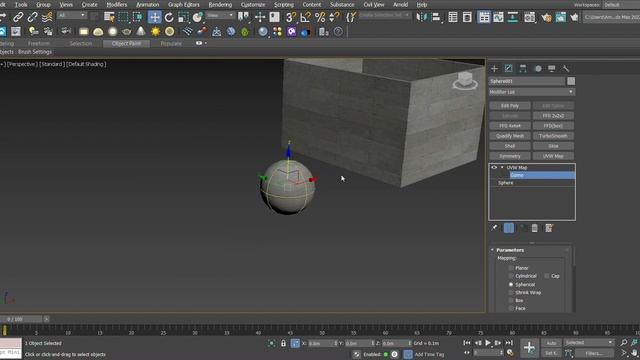
Task: Open the Modifier List dropdown
Action: coord(532,92)
